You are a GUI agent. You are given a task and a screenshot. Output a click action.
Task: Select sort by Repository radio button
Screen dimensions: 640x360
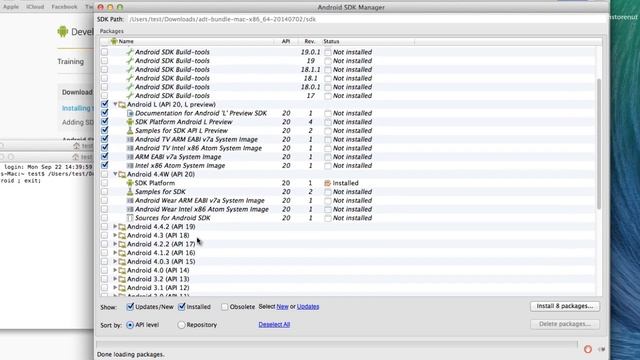[x=181, y=325]
